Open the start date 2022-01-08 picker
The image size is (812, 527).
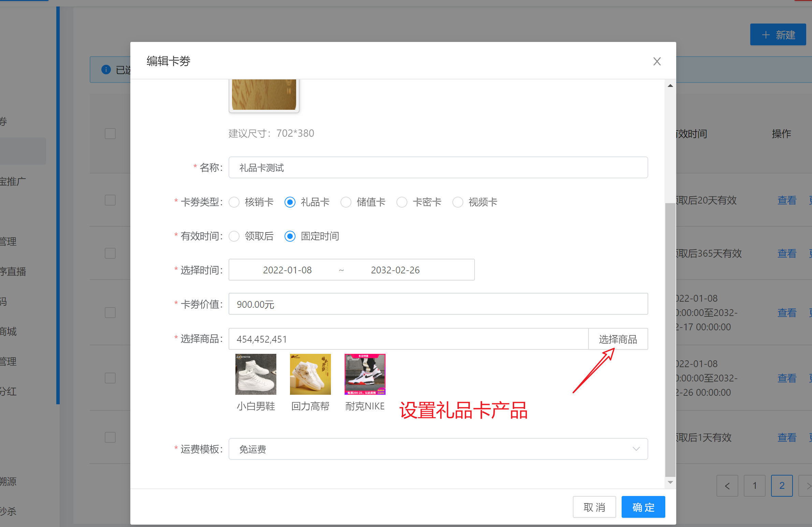pyautogui.click(x=287, y=270)
